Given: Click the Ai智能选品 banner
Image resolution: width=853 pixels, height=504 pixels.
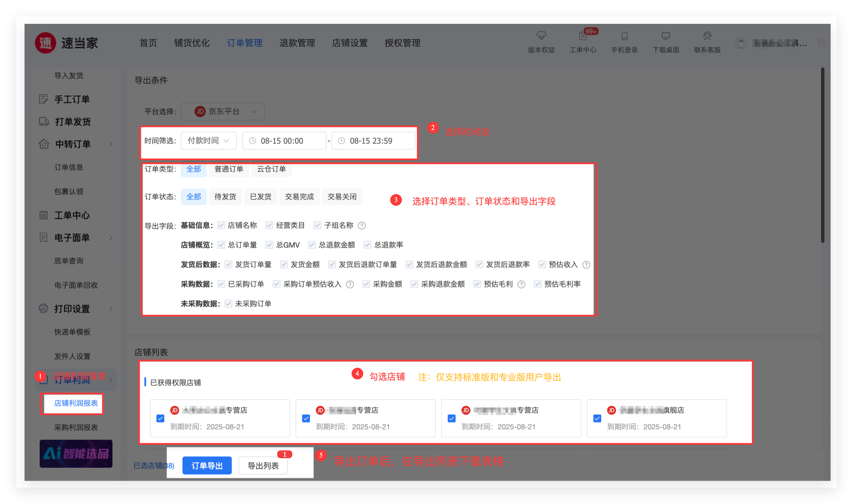Looking at the screenshot, I should coord(76,454).
